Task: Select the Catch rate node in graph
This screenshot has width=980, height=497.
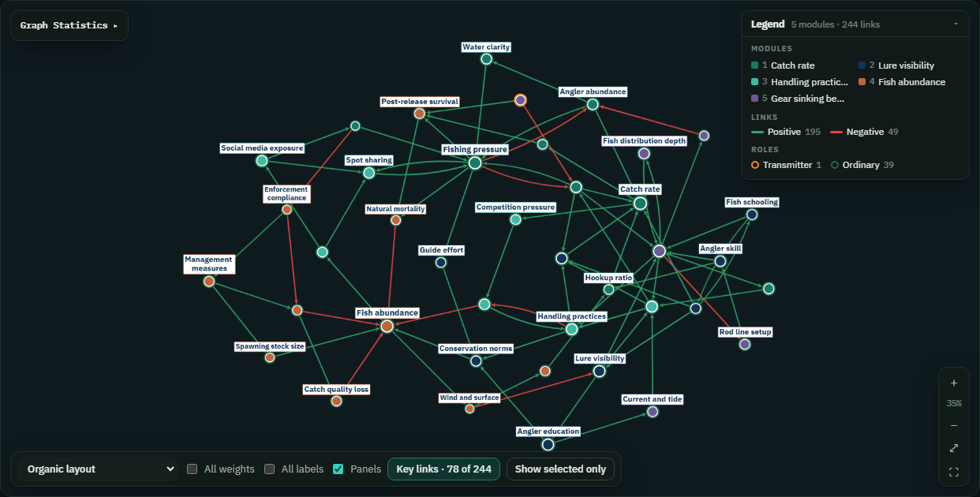Action: [x=641, y=204]
